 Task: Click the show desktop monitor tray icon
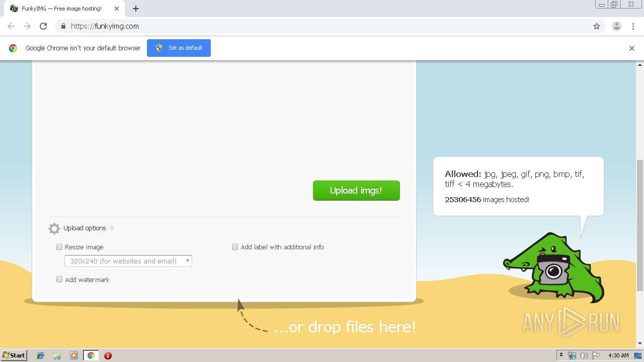pos(638,355)
